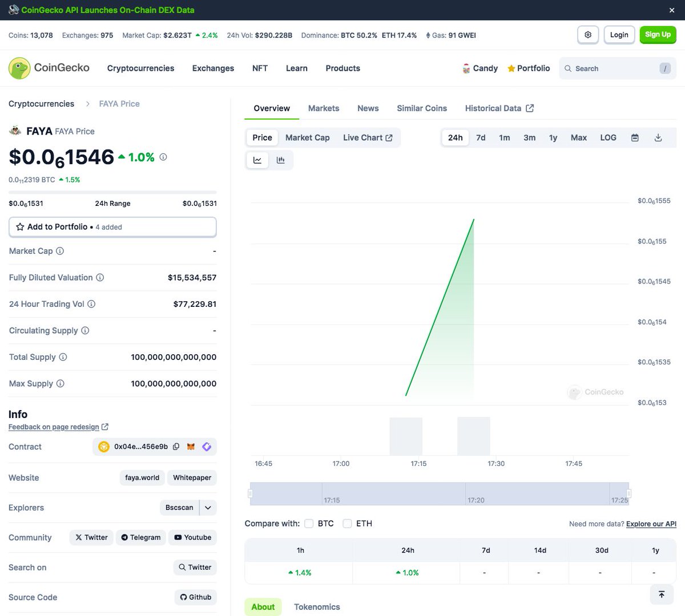Open the Github source code chip
685x616 pixels.
pos(196,597)
